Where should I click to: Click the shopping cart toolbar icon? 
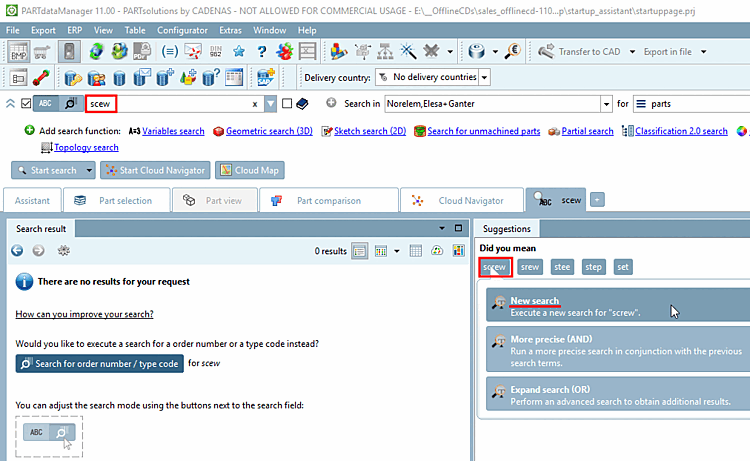point(42,51)
